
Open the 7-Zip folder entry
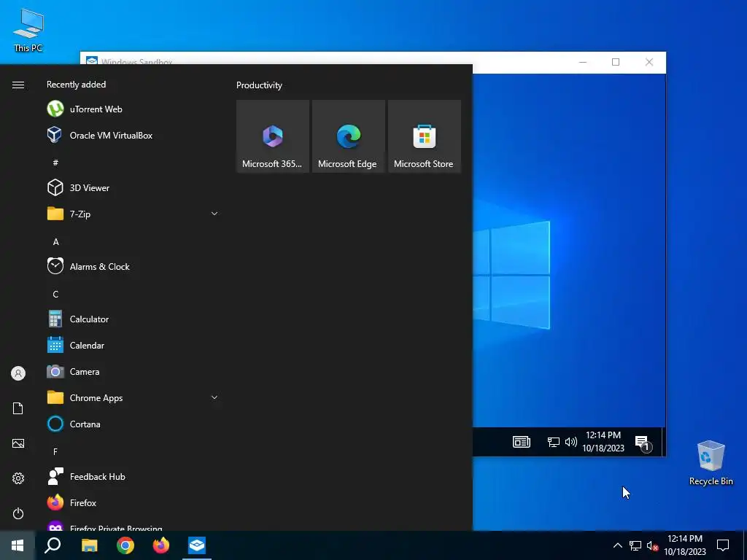[x=133, y=214]
